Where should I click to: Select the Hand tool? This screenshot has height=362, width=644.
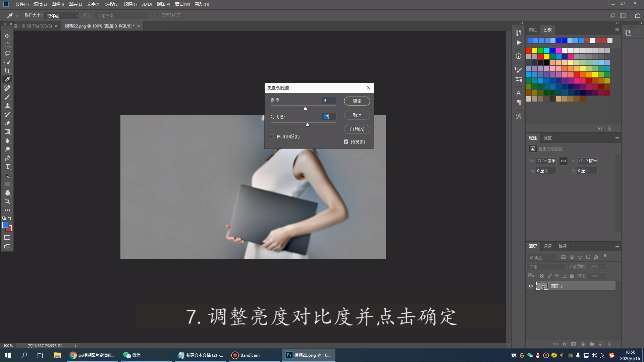click(x=7, y=193)
